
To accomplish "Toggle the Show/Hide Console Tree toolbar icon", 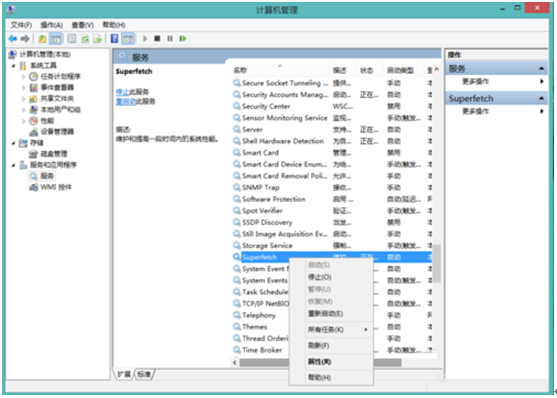I will pyautogui.click(x=55, y=38).
